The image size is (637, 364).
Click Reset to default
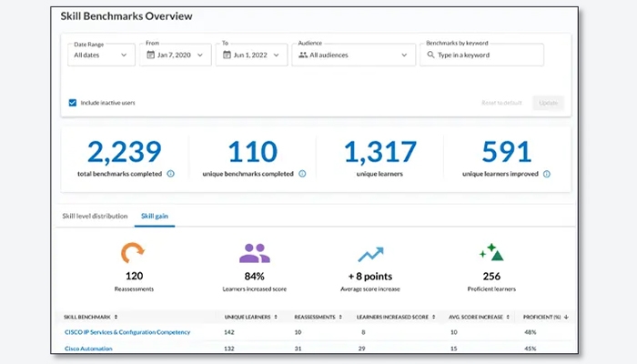(501, 103)
